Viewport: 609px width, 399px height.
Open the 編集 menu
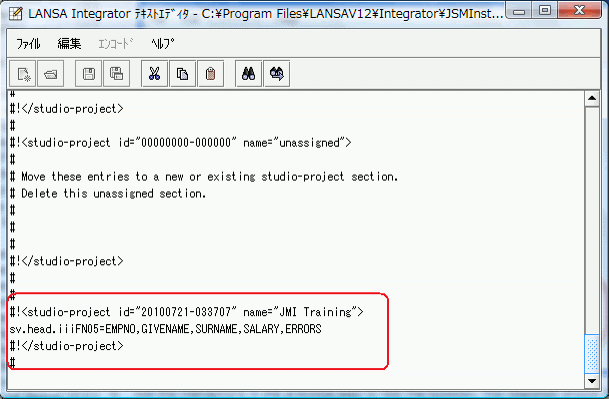tap(69, 44)
